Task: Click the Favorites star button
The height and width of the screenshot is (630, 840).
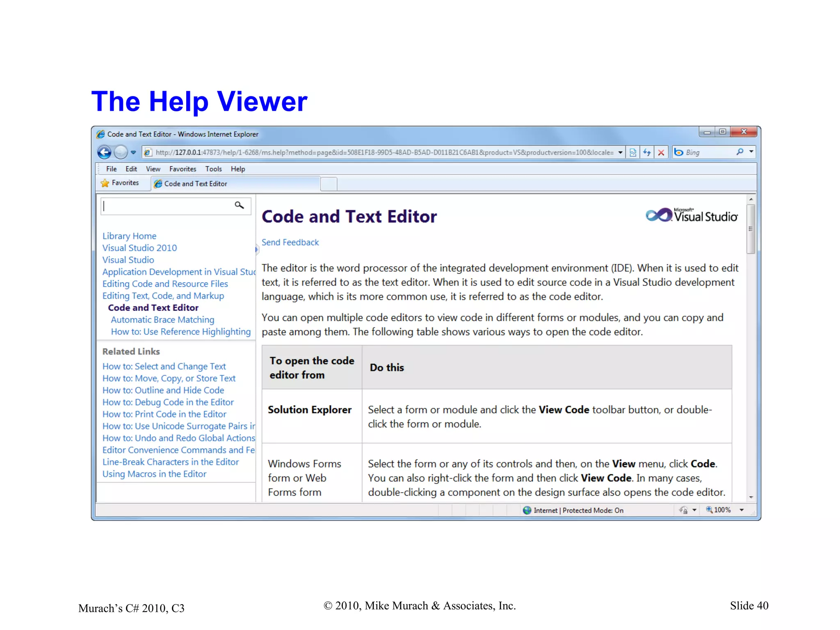Action: click(120, 183)
